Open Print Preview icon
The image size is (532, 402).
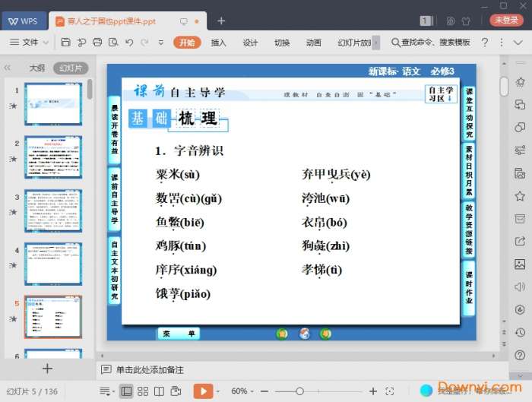113,43
